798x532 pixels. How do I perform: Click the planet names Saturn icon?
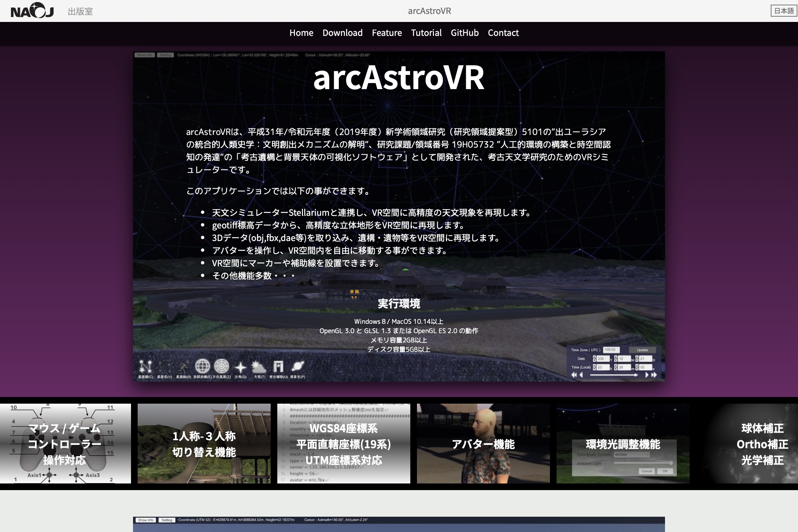pyautogui.click(x=298, y=366)
